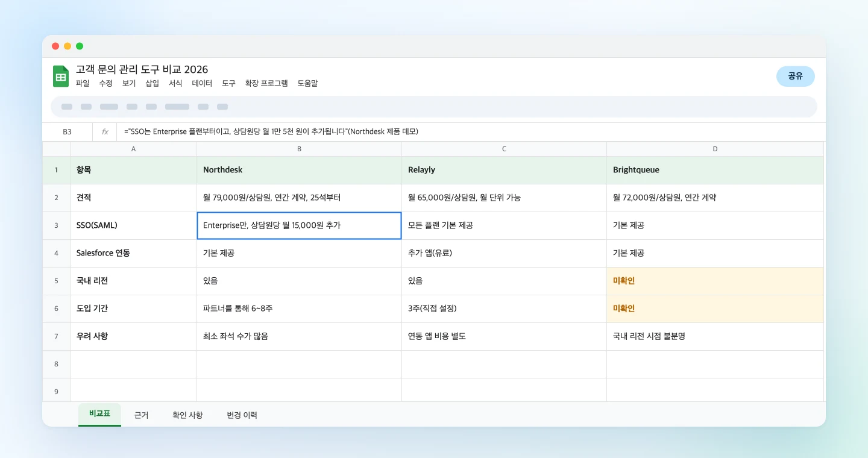Screen dimensions: 868x458
Task: Click the green Sheets logo icon
Action: point(61,76)
